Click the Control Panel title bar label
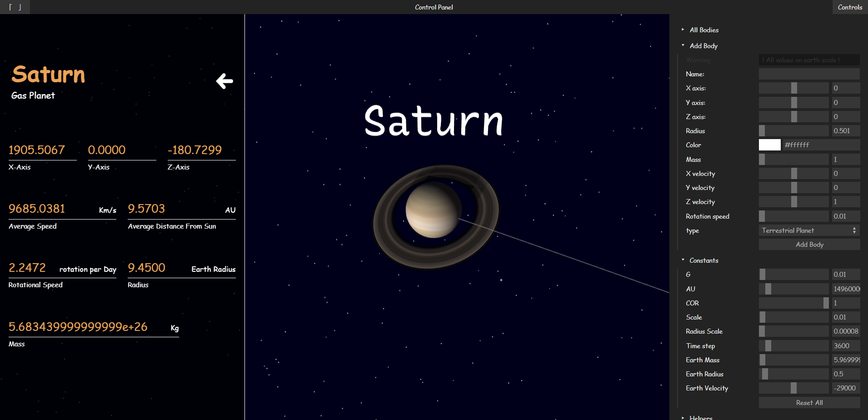This screenshot has height=420, width=868. (x=434, y=7)
